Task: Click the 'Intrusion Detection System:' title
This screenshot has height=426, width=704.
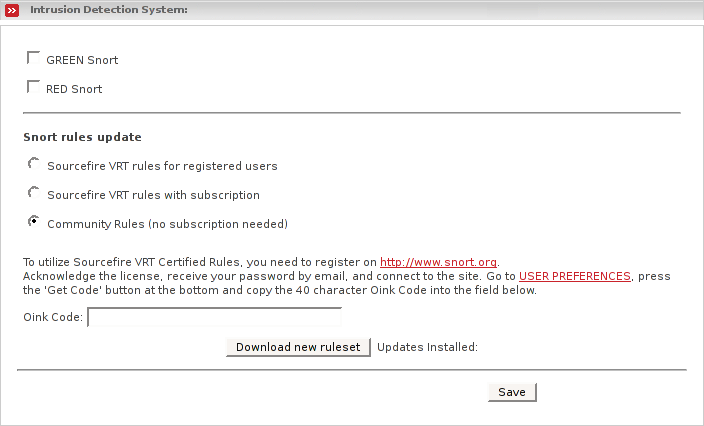Action: pos(109,9)
